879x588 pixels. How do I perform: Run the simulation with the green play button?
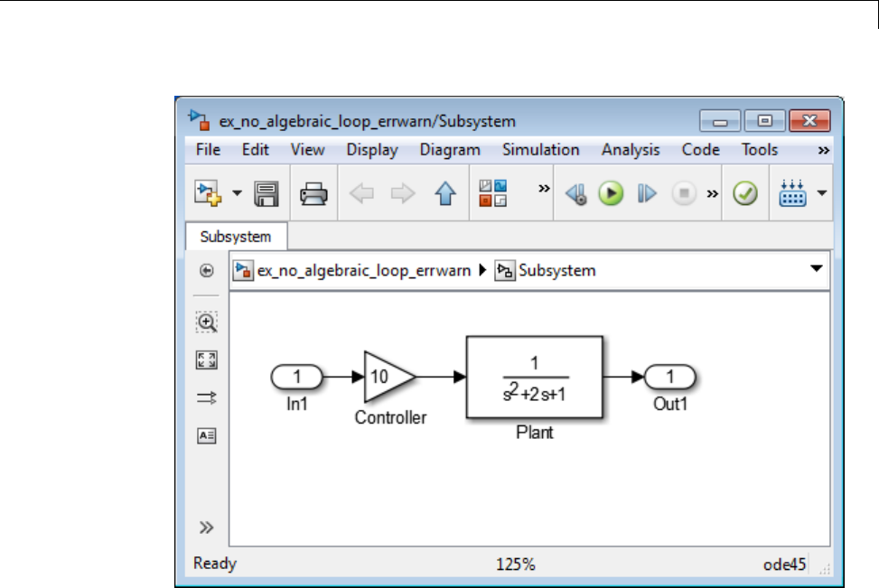coord(611,194)
